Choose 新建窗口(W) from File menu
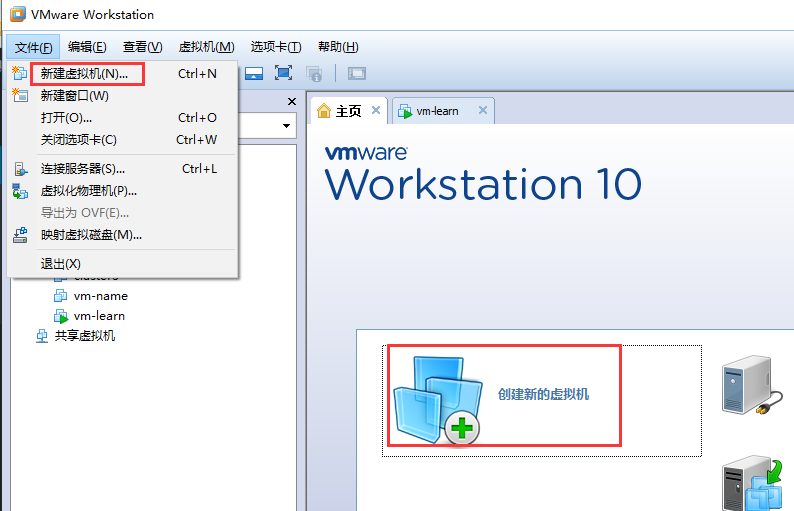Image resolution: width=794 pixels, height=511 pixels. pyautogui.click(x=123, y=96)
